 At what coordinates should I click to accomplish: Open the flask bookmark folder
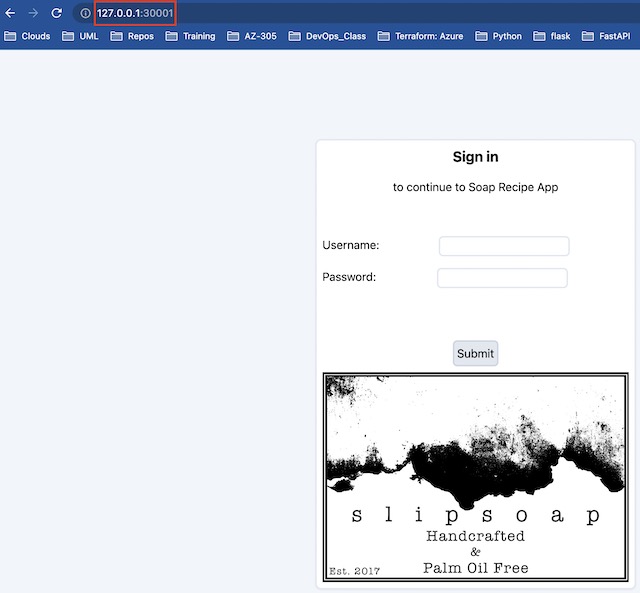coord(552,36)
